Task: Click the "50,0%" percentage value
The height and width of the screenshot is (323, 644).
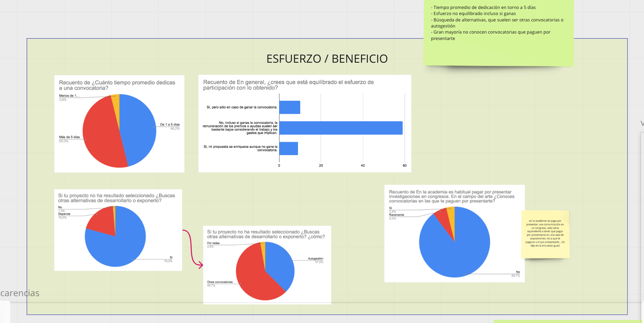Action: pos(64,141)
